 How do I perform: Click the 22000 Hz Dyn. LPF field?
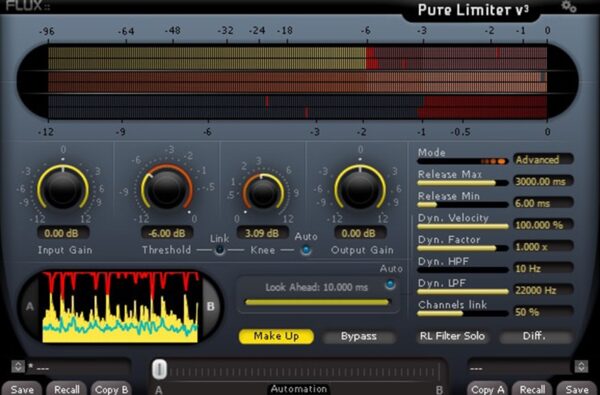pyautogui.click(x=543, y=290)
